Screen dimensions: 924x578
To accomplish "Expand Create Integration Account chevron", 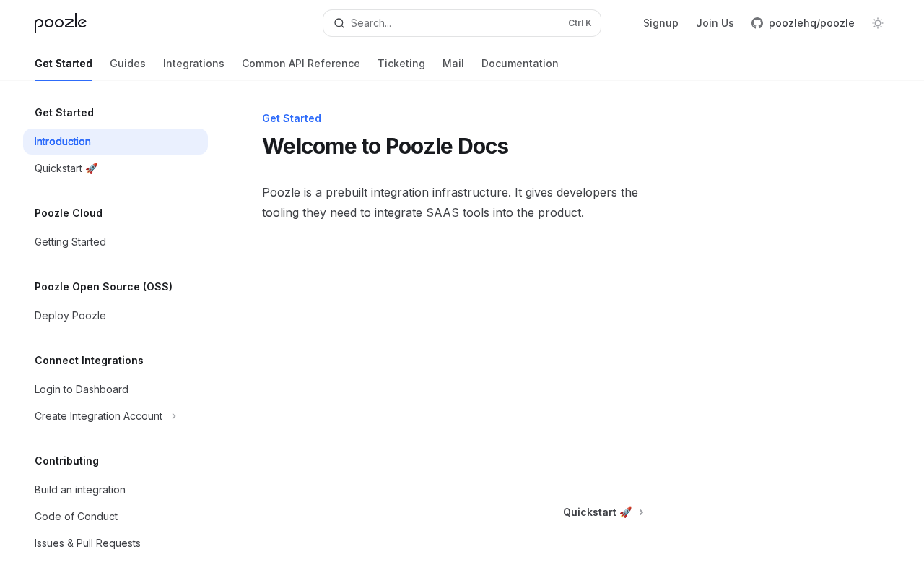I will (x=174, y=416).
